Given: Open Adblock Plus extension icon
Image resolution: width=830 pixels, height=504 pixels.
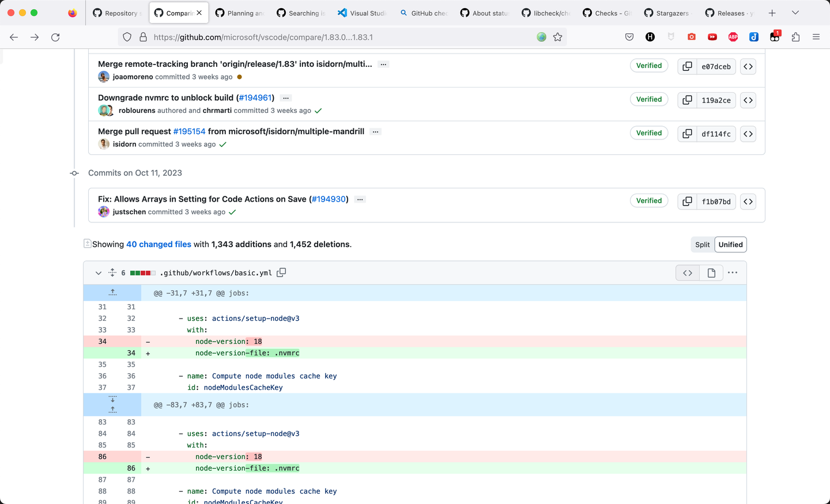Looking at the screenshot, I should [x=733, y=37].
